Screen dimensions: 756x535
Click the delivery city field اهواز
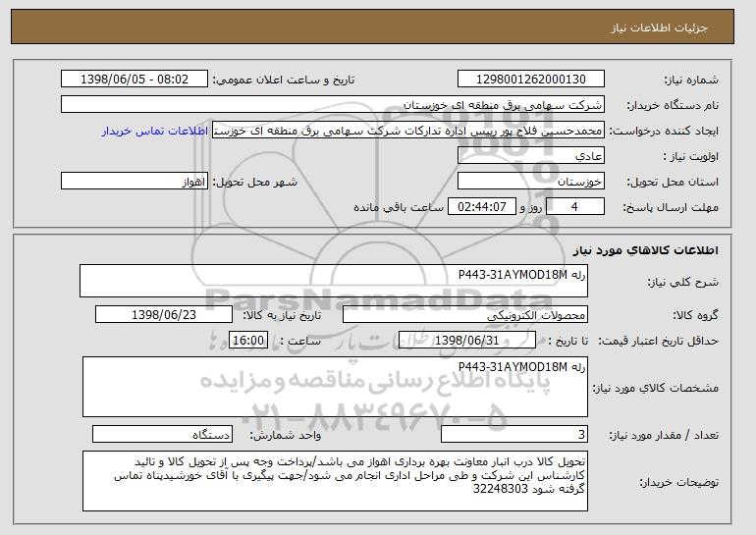135,182
